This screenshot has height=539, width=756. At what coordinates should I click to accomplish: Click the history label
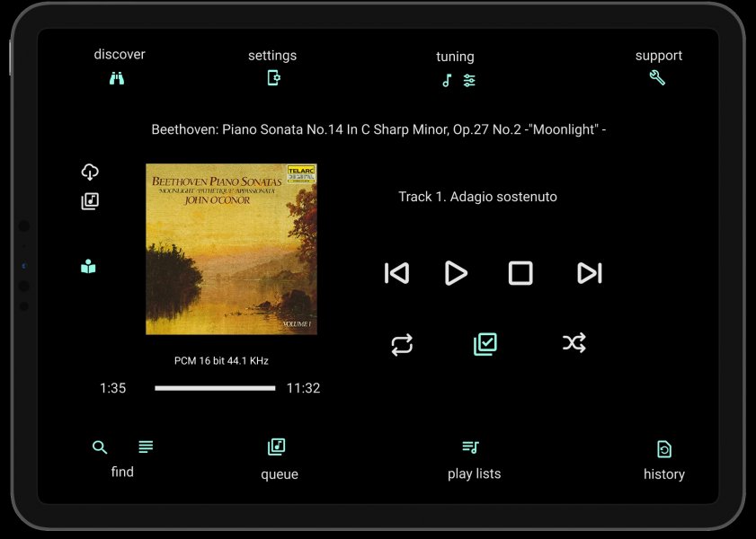(664, 474)
